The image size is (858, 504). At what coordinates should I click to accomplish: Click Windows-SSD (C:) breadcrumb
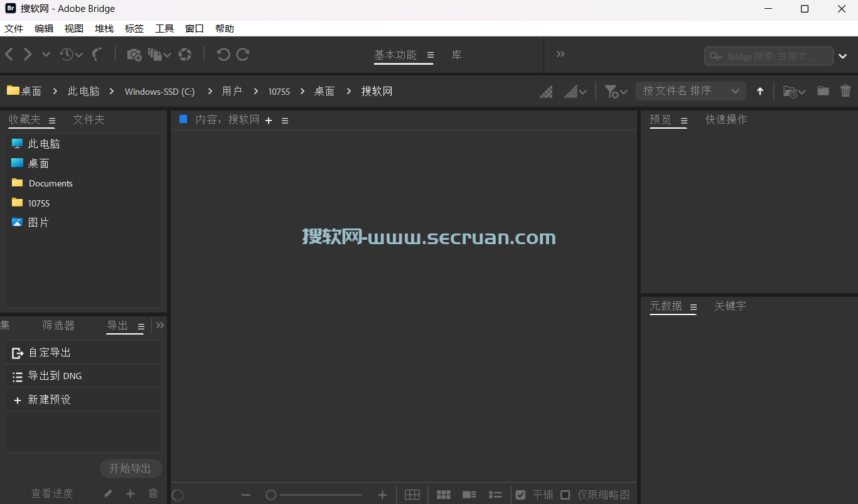tap(159, 92)
